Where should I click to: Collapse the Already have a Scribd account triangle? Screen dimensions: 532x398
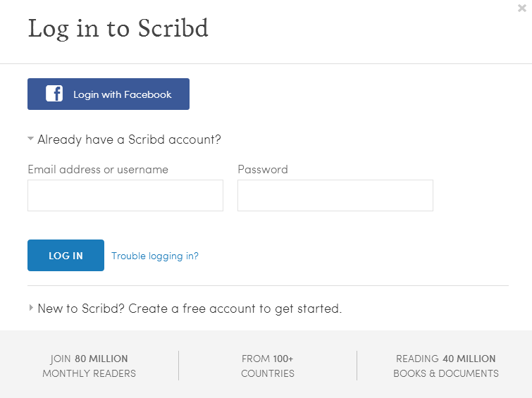click(30, 139)
